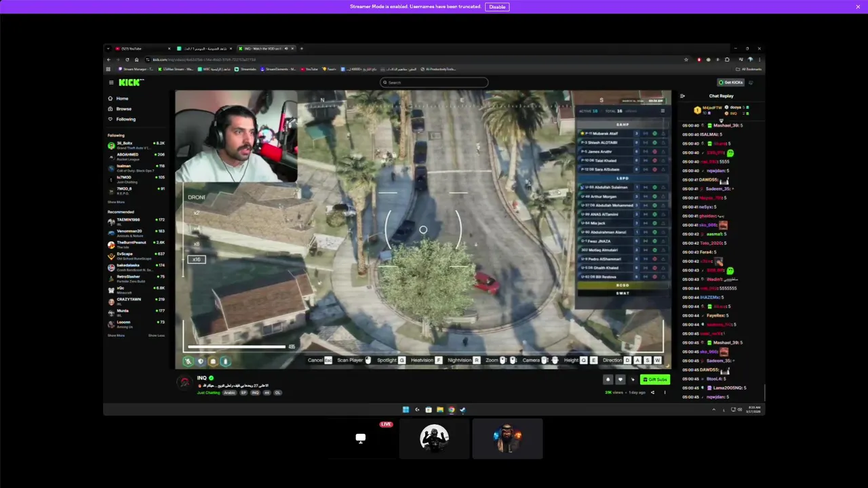Collapse the Chat Replay panel
The image size is (868, 488).
click(682, 96)
